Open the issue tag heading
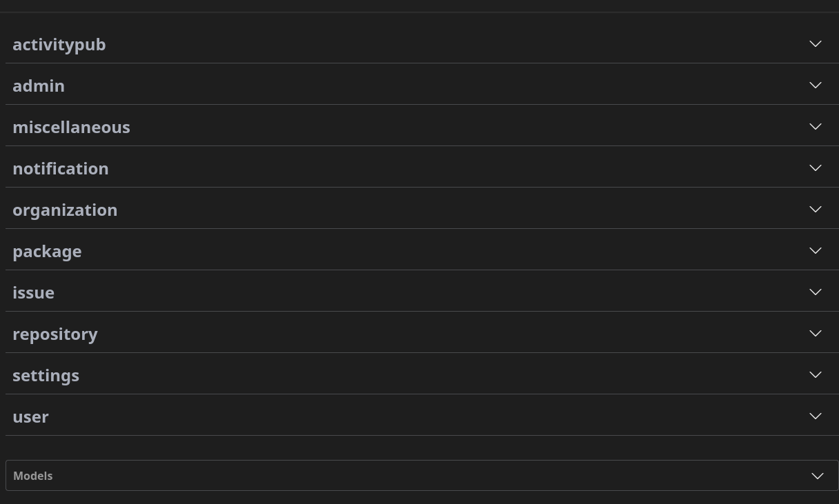This screenshot has width=839, height=504. [x=33, y=292]
